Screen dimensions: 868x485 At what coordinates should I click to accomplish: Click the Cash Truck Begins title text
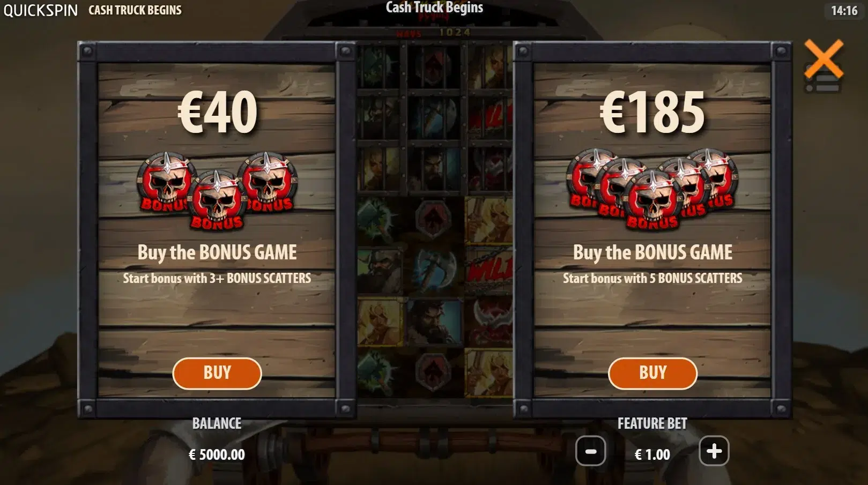(434, 8)
